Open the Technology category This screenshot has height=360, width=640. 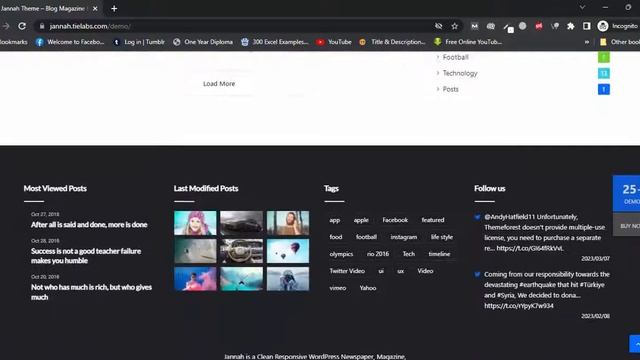click(x=460, y=73)
